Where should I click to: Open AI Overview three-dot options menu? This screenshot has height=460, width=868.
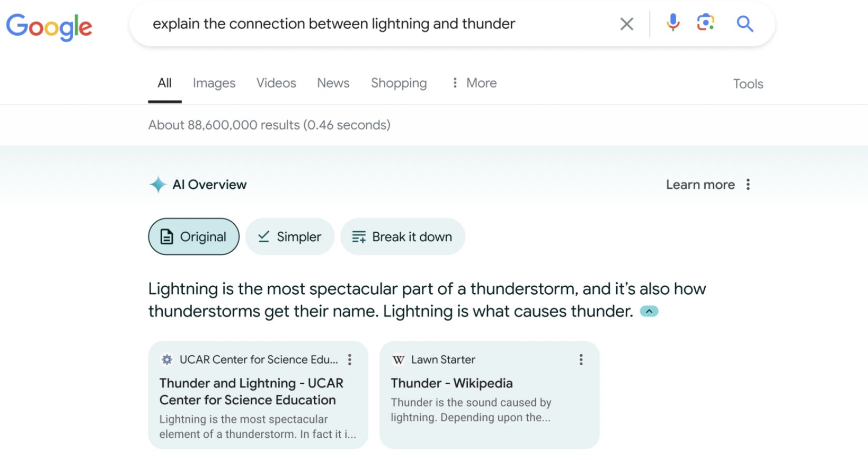click(748, 185)
